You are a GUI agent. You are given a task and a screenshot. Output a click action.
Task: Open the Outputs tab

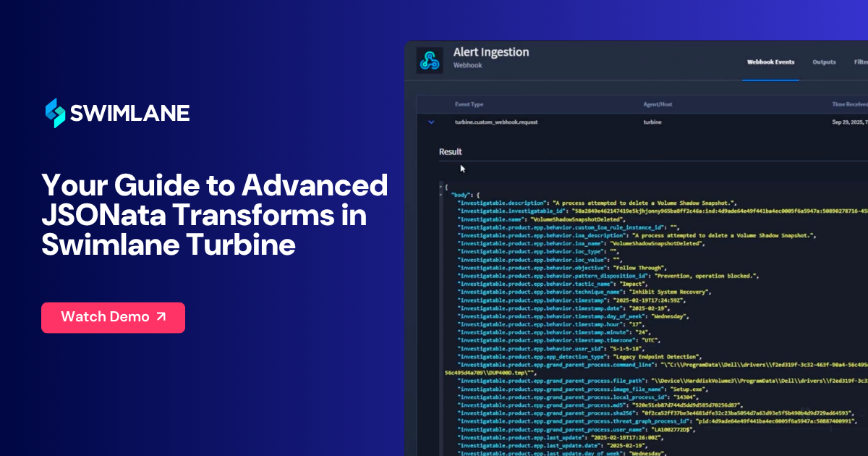tap(824, 62)
